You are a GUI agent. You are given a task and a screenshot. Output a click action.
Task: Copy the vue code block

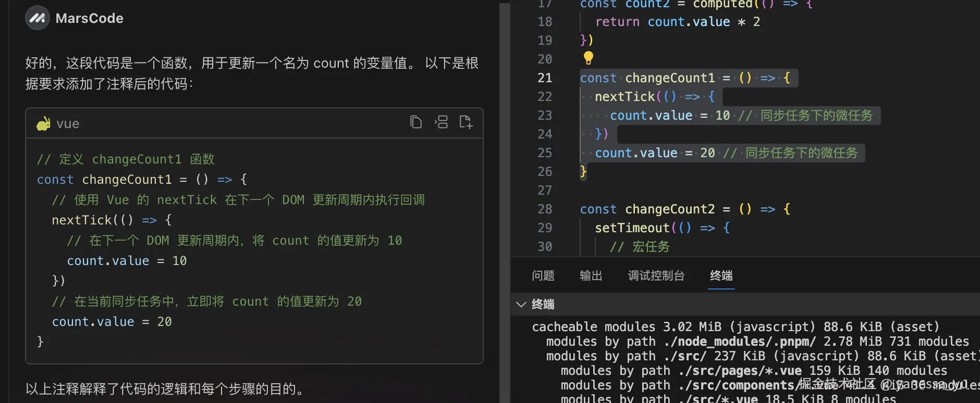pos(415,122)
